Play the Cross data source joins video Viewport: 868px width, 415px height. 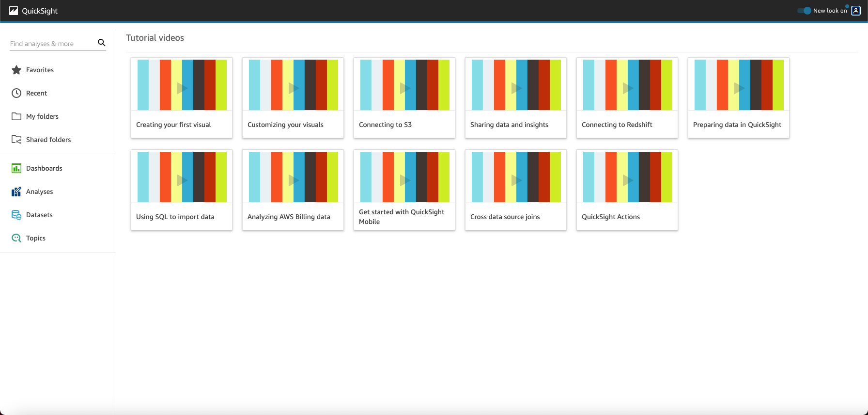tap(516, 180)
